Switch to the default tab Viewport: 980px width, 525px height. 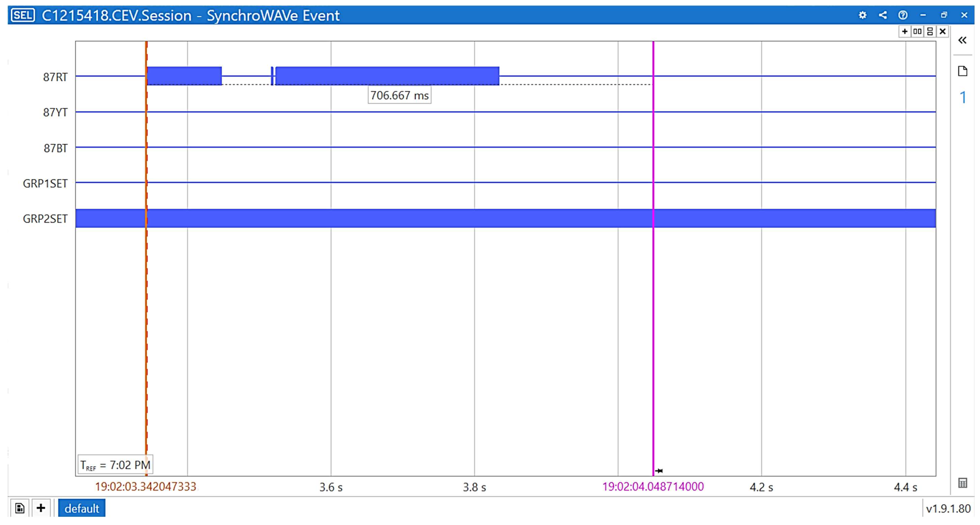click(x=81, y=508)
